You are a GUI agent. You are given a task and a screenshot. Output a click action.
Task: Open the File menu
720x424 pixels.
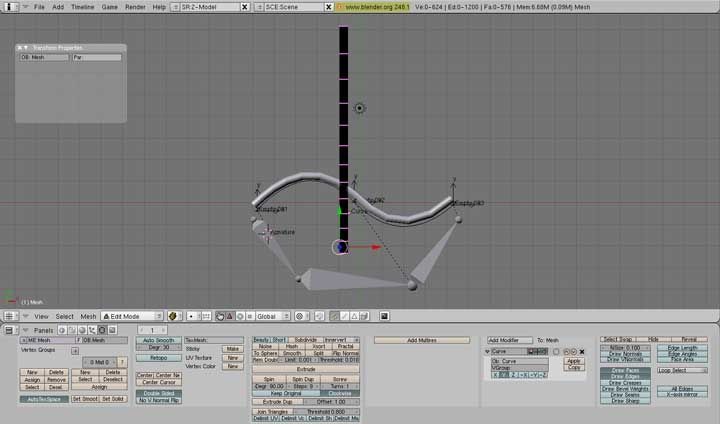tap(39, 7)
